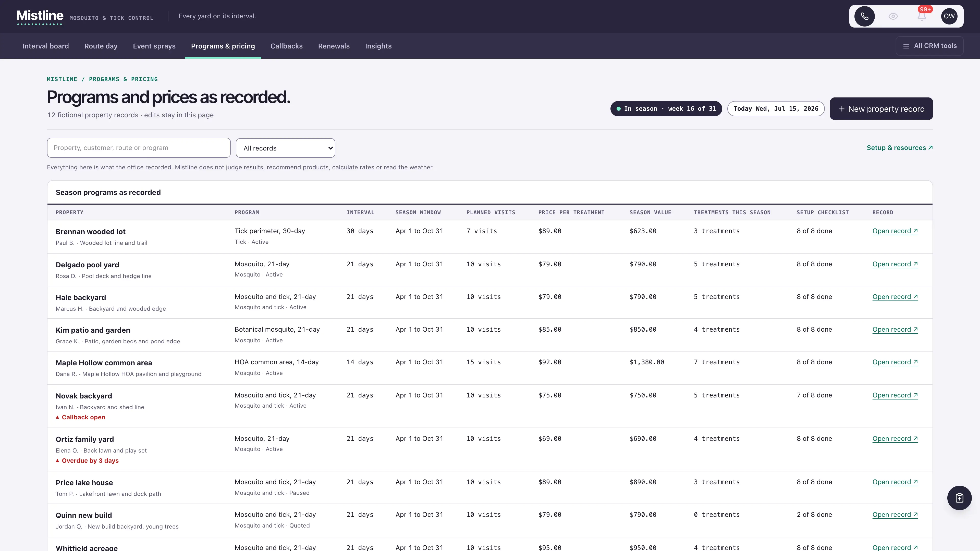
Task: Click the phone call icon in header
Action: pos(864,16)
